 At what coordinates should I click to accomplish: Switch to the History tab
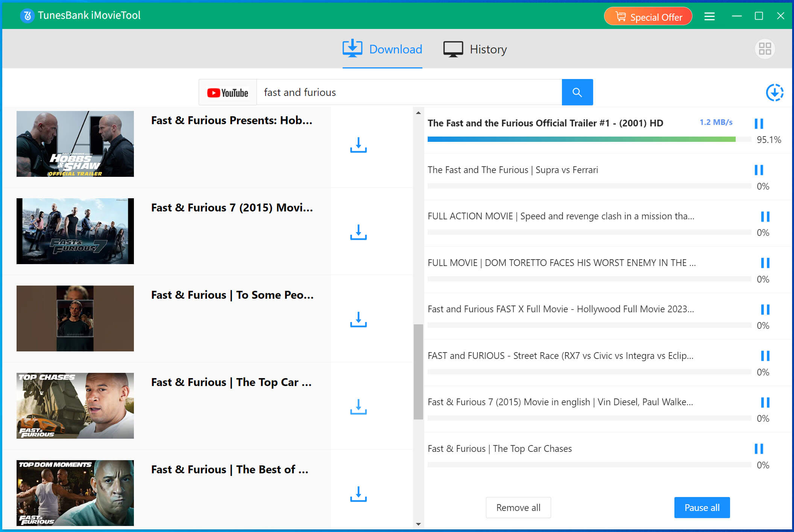[475, 49]
